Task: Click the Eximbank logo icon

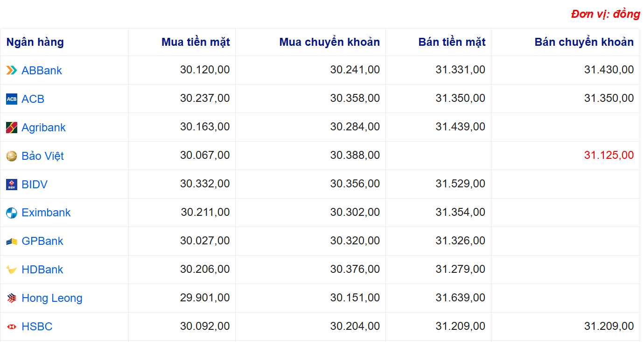Action: 12,213
